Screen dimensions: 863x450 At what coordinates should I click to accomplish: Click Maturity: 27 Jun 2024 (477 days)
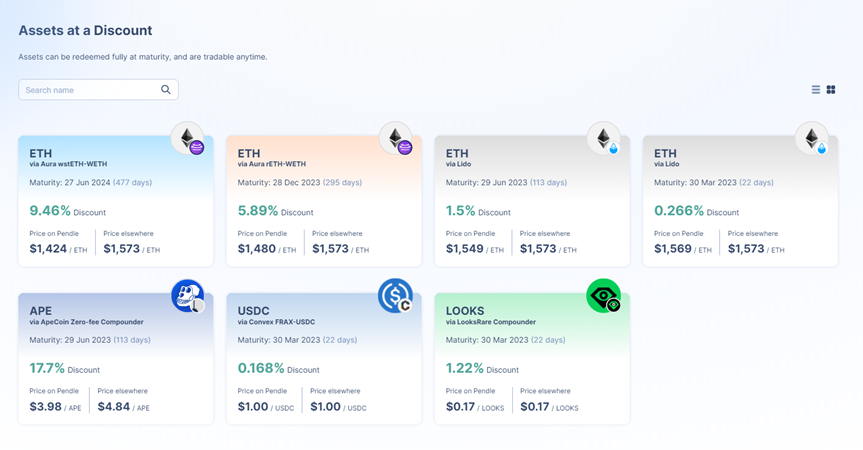(x=90, y=183)
